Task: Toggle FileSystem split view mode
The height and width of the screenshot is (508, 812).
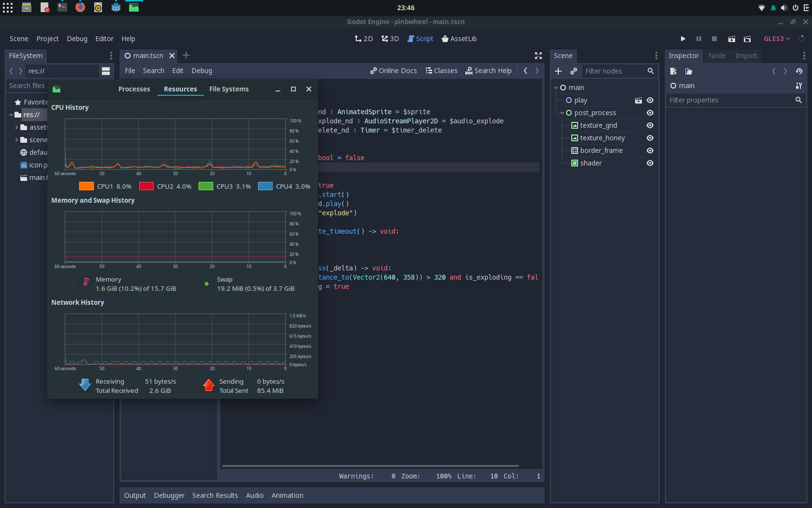Action: pos(106,71)
